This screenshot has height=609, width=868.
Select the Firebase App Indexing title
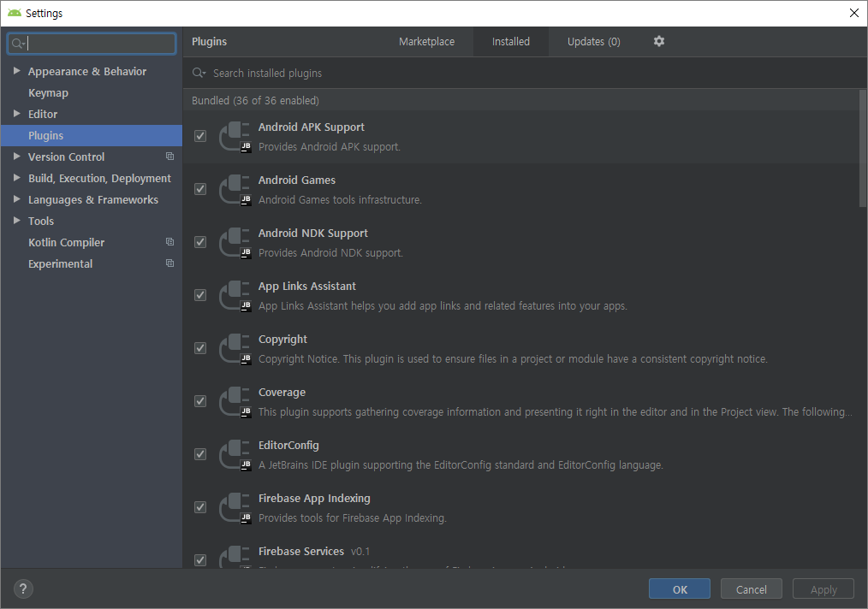pyautogui.click(x=314, y=499)
